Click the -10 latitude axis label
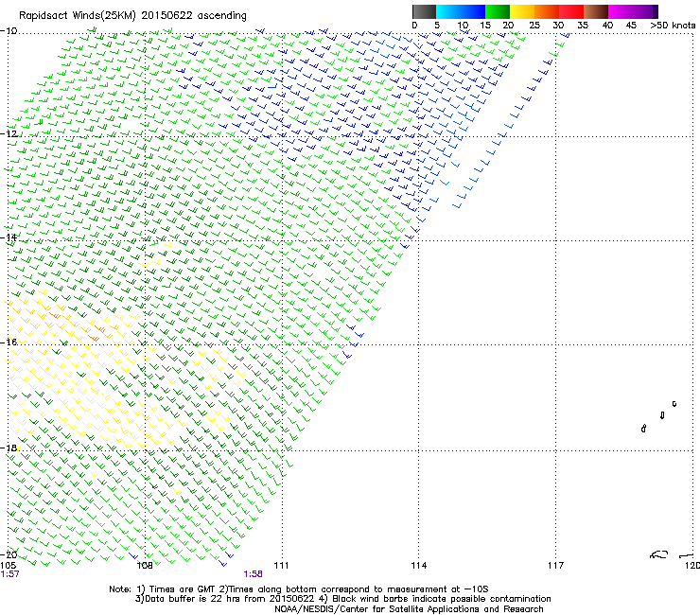The width and height of the screenshot is (700, 615). coord(9,31)
